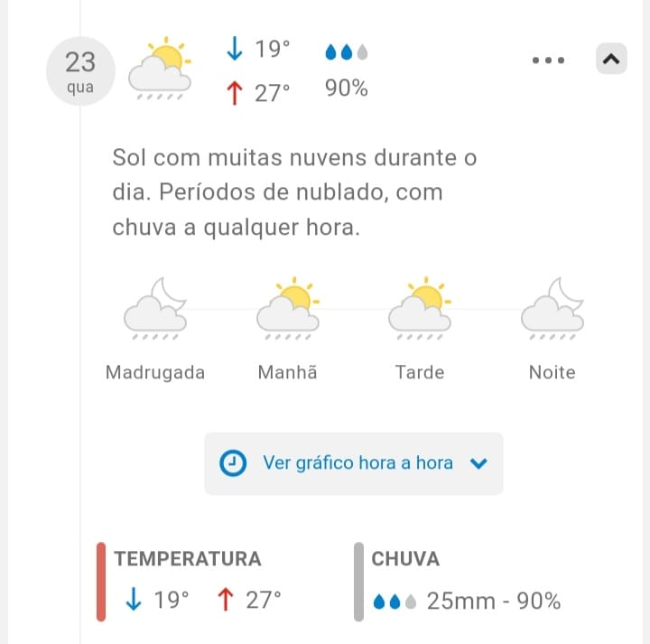650x644 pixels.
Task: Click the Manhã sun and rain icon
Action: (288, 308)
